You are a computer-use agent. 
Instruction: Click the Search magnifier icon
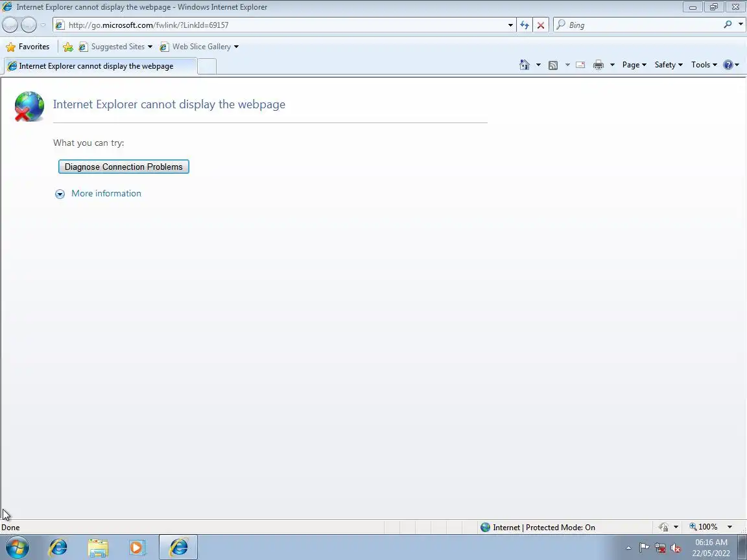click(x=728, y=24)
